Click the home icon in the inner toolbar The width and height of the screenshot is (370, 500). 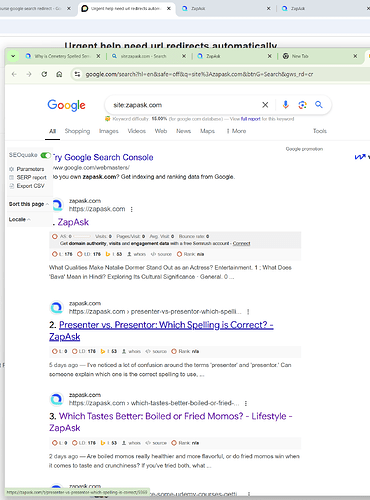[x=59, y=74]
